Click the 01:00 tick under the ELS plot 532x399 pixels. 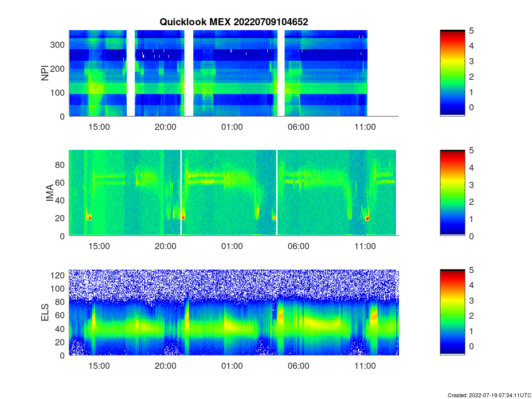click(x=232, y=366)
